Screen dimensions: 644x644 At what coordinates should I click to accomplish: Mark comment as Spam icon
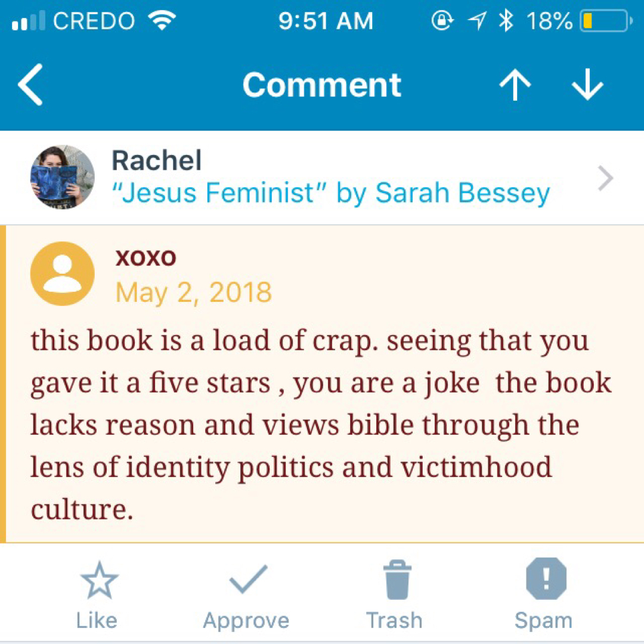coord(544,580)
